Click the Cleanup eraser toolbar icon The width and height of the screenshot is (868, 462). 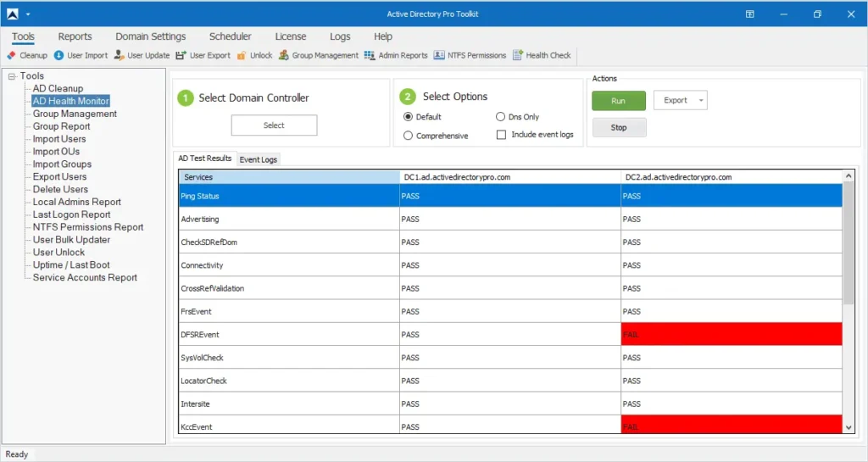(12, 55)
